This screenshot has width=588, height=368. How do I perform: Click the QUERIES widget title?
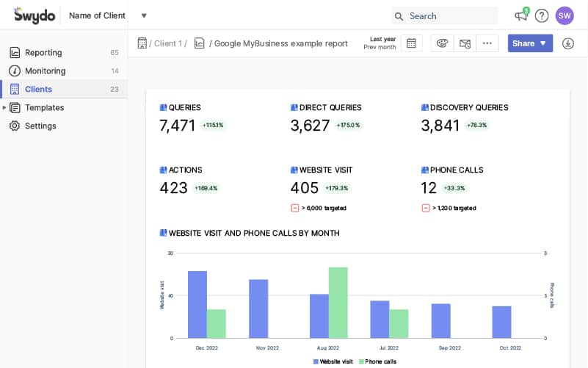point(184,108)
